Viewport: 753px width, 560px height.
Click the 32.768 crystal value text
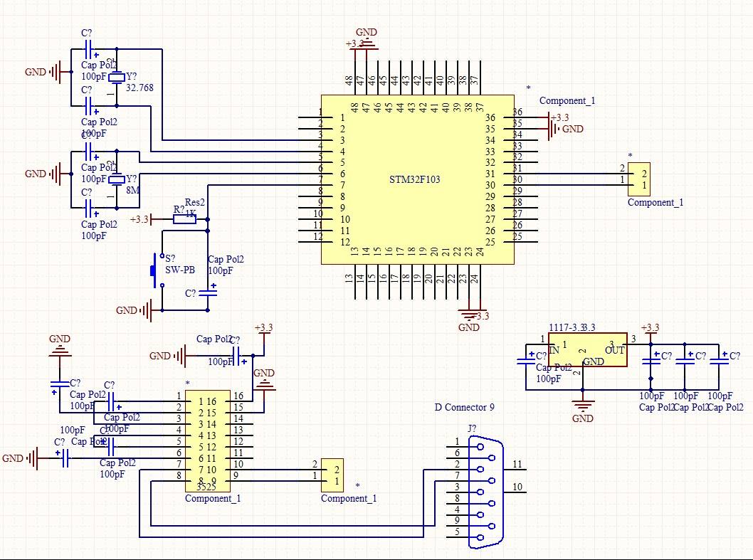tap(139, 88)
